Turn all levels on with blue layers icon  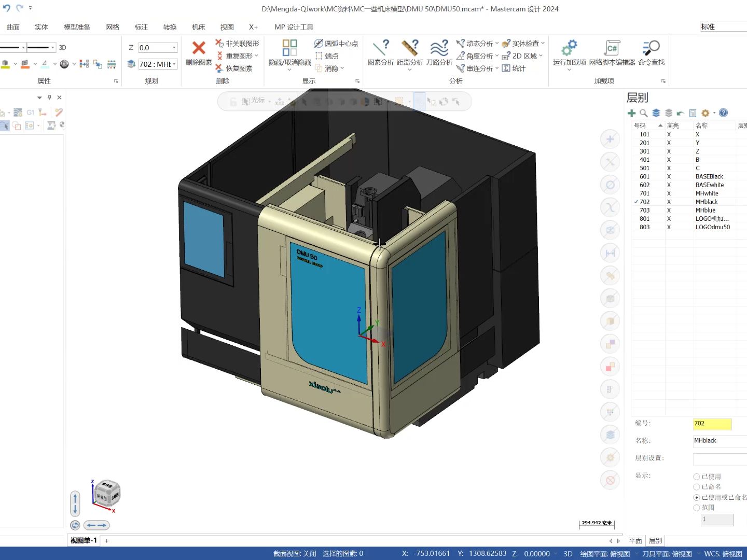656,113
